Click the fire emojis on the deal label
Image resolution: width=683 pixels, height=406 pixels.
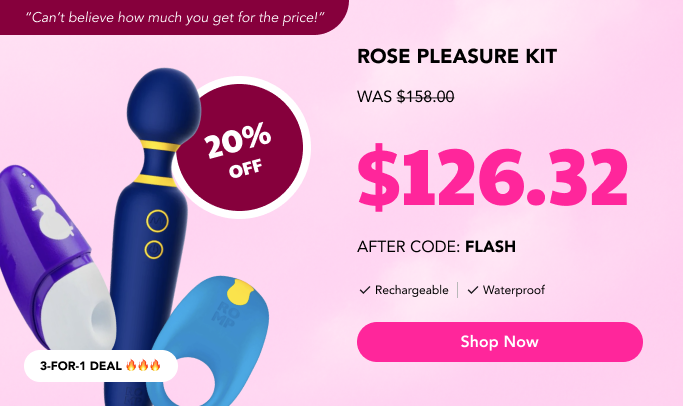143,365
